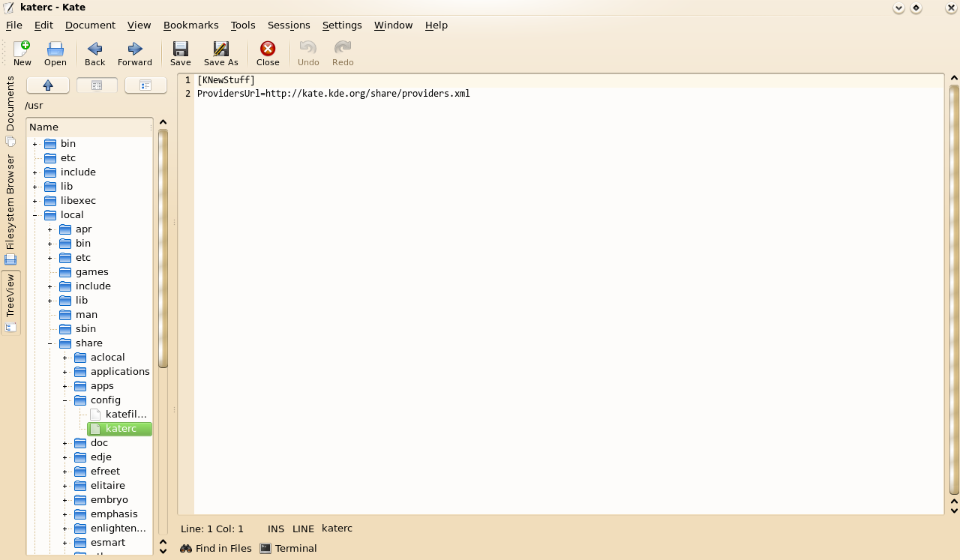Click in the editor on line 2 ProvidersUrl
Viewport: 960px width, 560px height.
pyautogui.click(x=334, y=94)
